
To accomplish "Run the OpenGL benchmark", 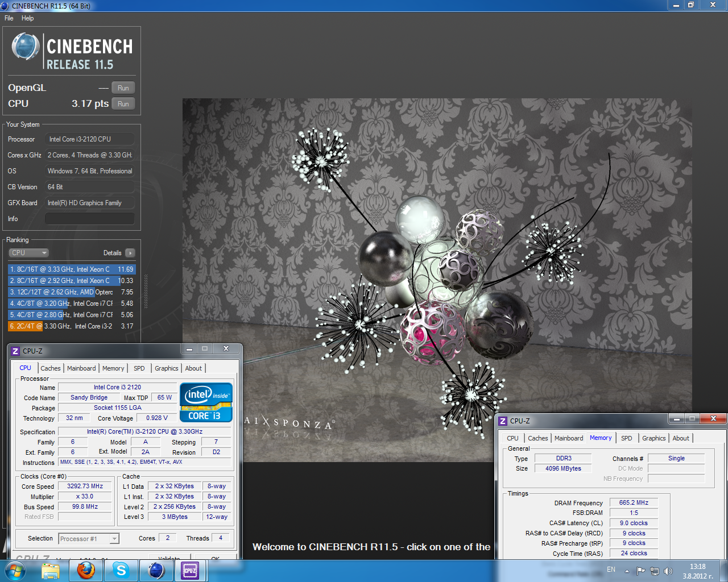I will [123, 88].
